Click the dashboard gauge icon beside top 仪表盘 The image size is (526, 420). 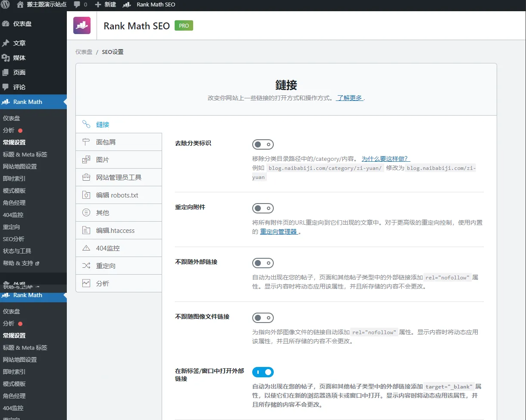(6, 24)
